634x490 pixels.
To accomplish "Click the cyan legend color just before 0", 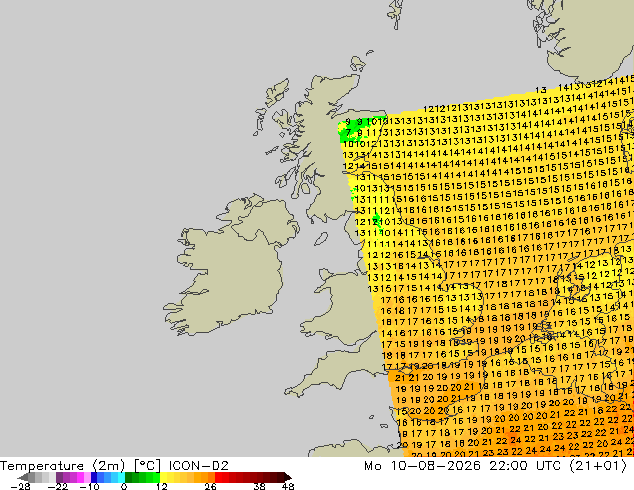I will pos(121,477).
